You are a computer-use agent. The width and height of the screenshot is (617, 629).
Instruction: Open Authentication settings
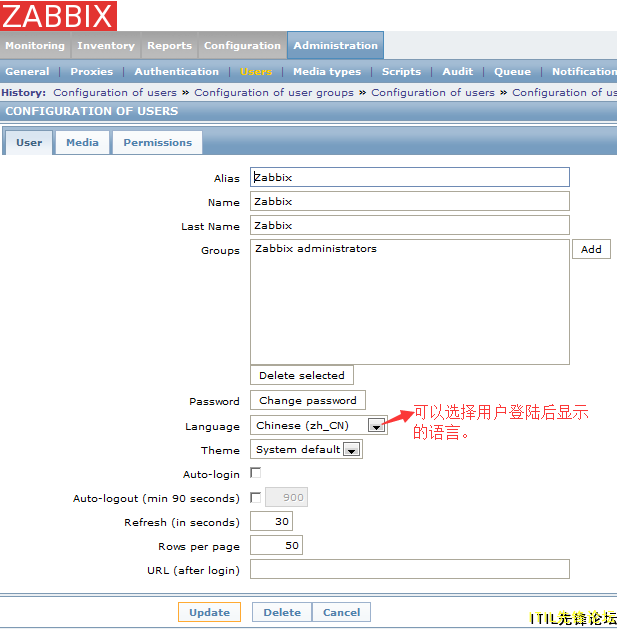(x=177, y=71)
